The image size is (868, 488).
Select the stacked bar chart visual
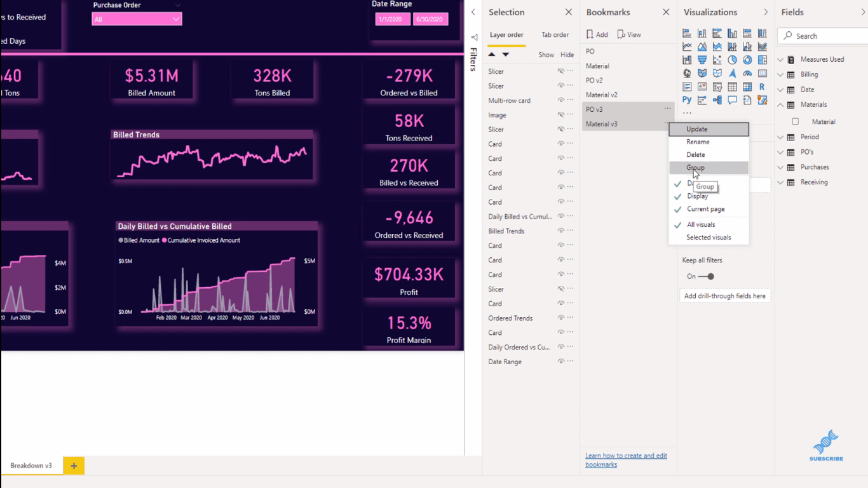[687, 33]
